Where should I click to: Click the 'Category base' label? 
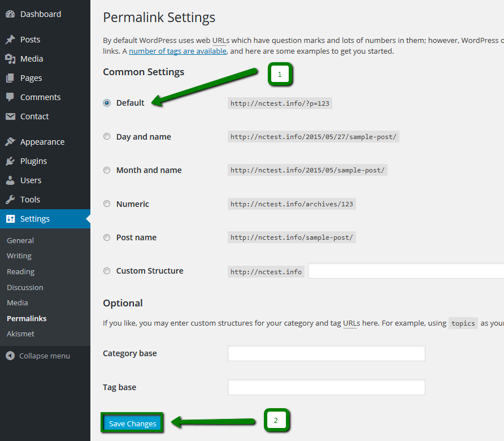(x=130, y=353)
